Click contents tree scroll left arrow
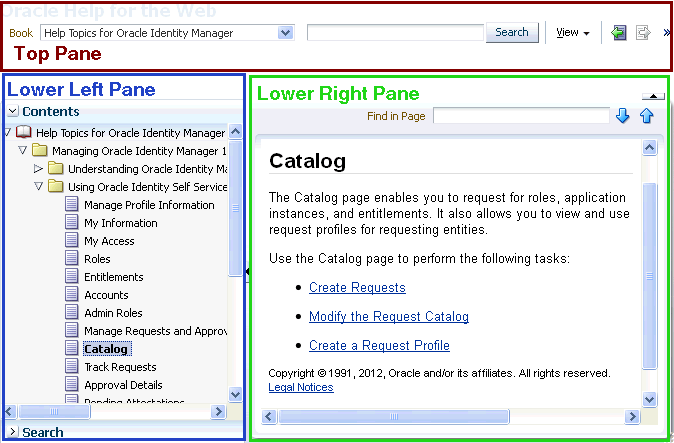The height and width of the screenshot is (443, 674). [x=10, y=412]
